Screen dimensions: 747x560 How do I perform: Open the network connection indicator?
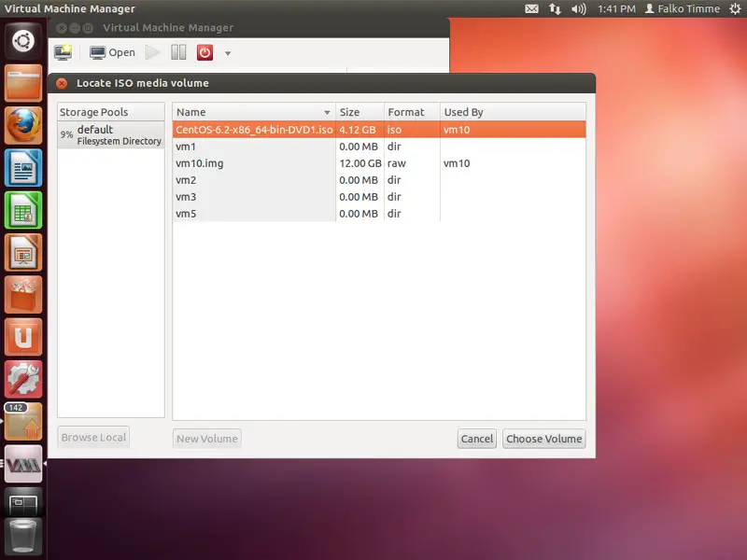click(555, 8)
